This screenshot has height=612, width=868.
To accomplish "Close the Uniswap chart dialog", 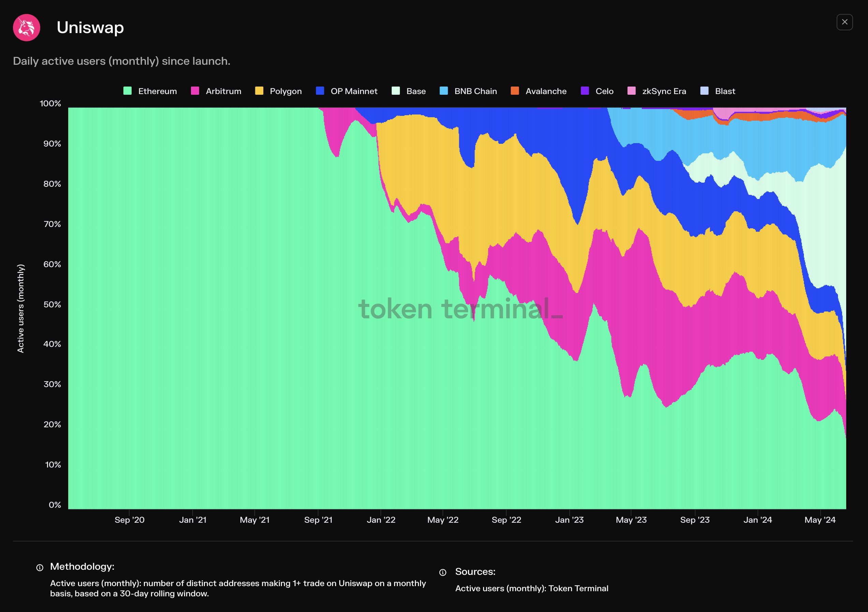I will 844,22.
